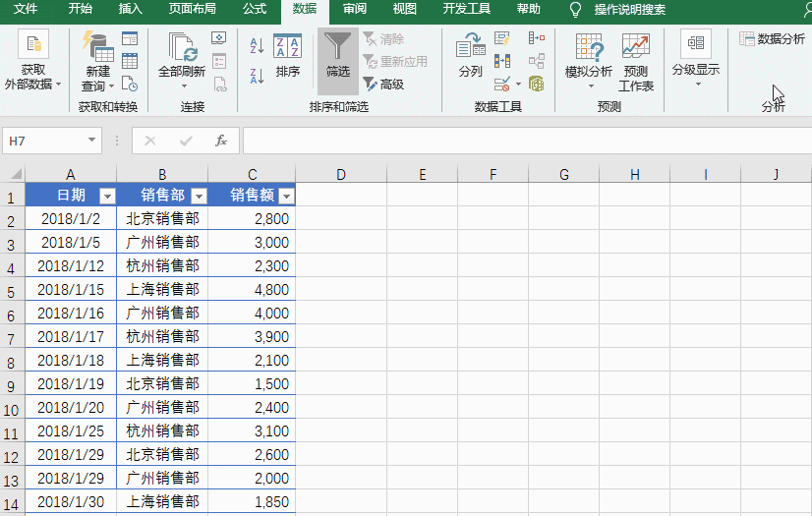Select row 7 header
Viewport: 812px width, 516px height.
tap(12, 338)
